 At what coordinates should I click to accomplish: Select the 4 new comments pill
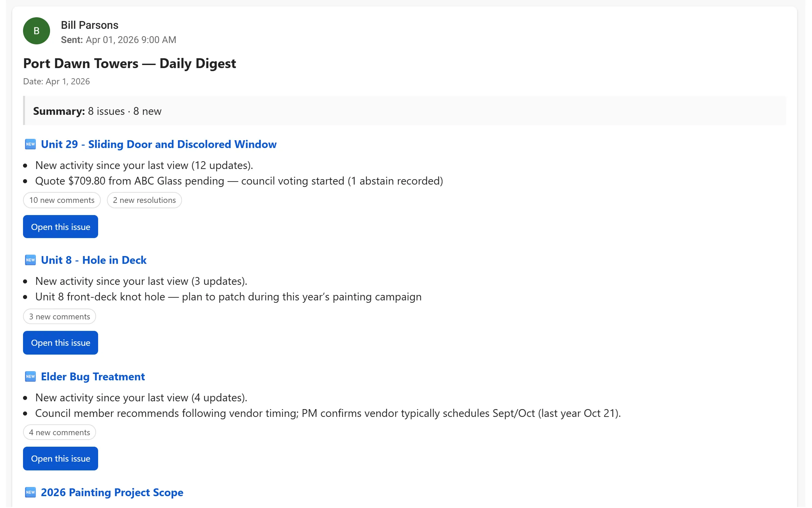pyautogui.click(x=59, y=432)
